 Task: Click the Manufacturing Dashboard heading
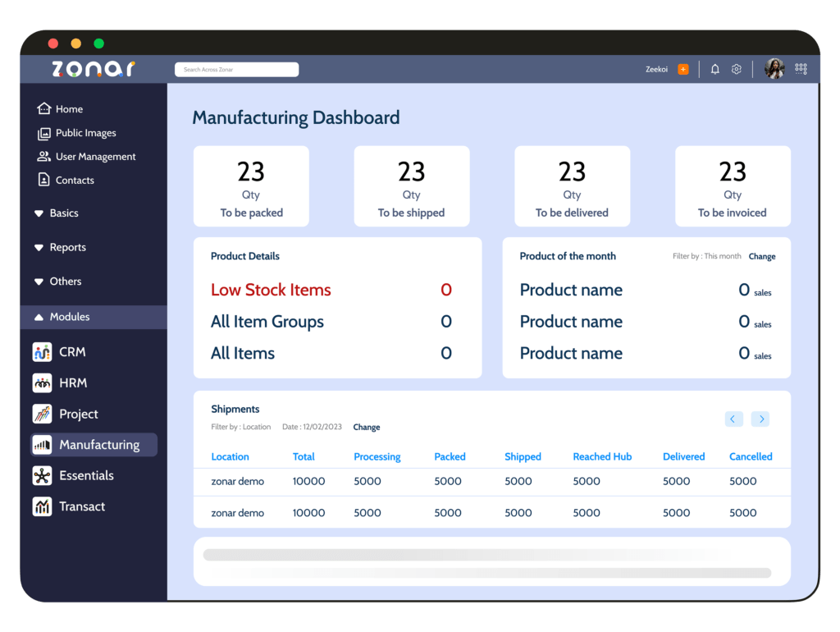pos(295,117)
